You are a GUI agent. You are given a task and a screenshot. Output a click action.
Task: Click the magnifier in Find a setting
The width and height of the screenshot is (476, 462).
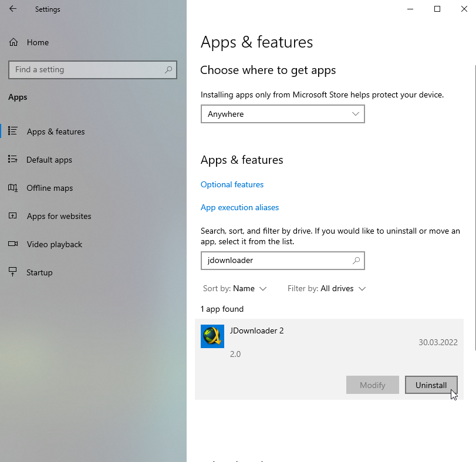pyautogui.click(x=168, y=70)
